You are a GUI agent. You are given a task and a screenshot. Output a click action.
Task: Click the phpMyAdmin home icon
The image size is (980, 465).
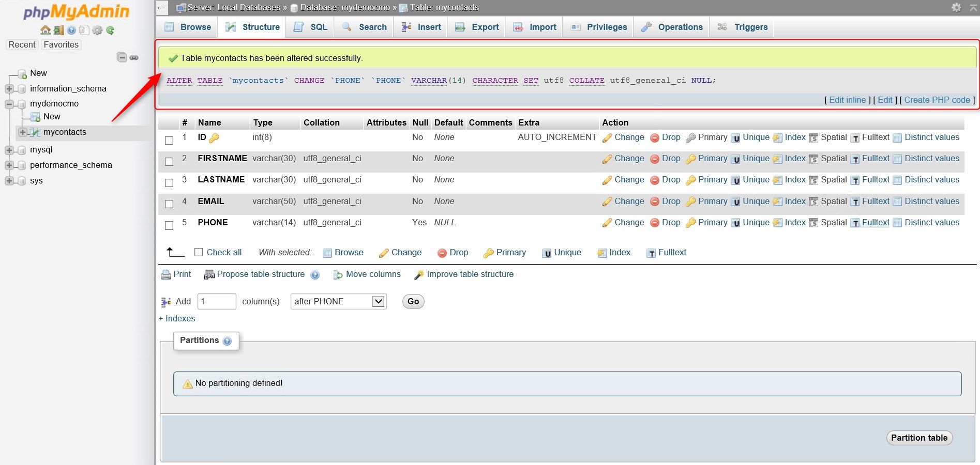tap(45, 30)
